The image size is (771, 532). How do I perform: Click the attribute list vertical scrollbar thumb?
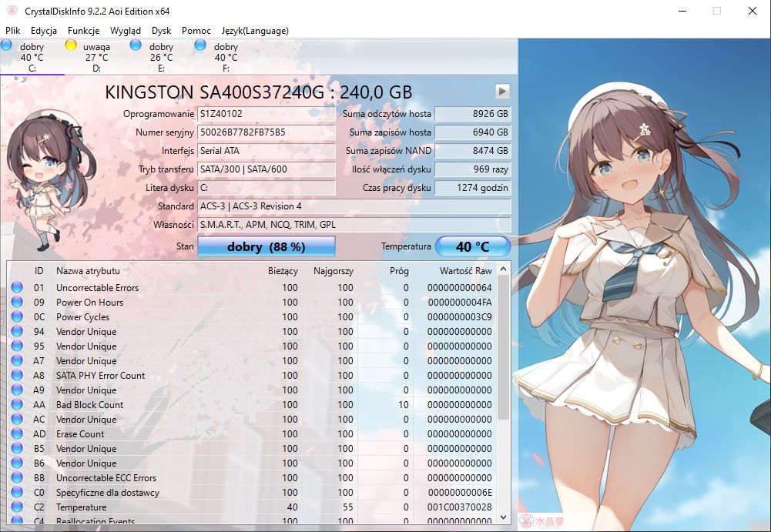click(503, 348)
